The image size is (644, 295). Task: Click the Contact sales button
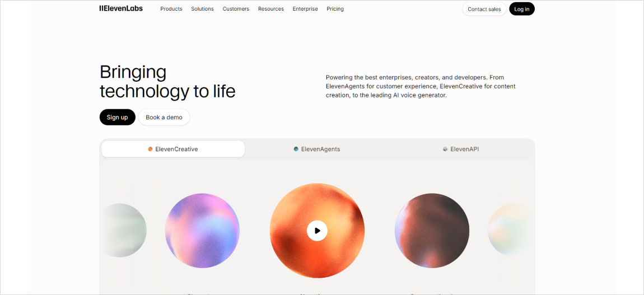tap(484, 9)
